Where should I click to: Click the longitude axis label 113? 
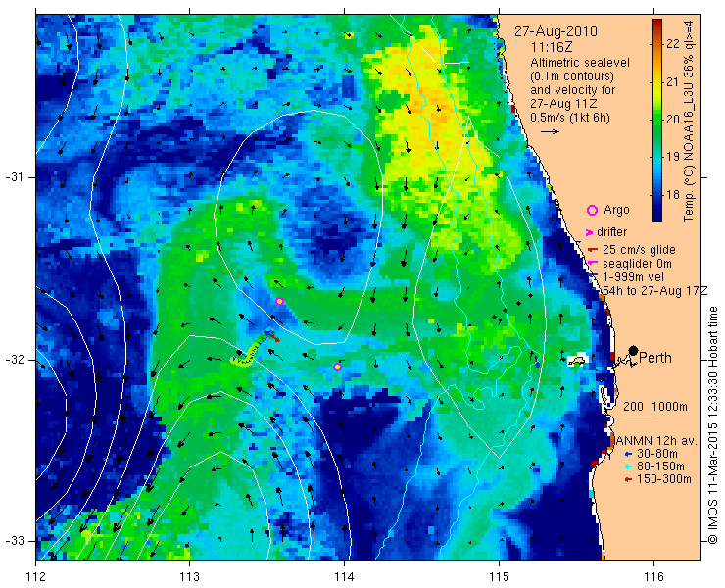pos(189,577)
